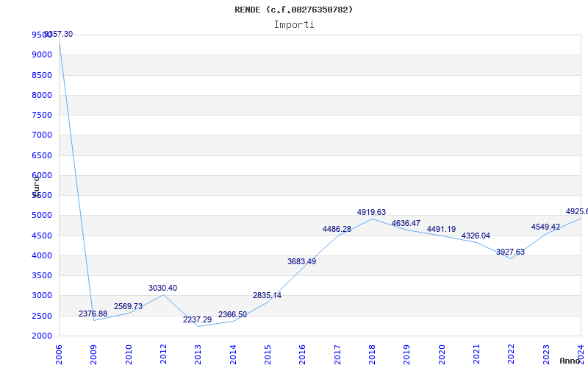
Task: Click the 2835.14 data label
Action: click(x=267, y=296)
